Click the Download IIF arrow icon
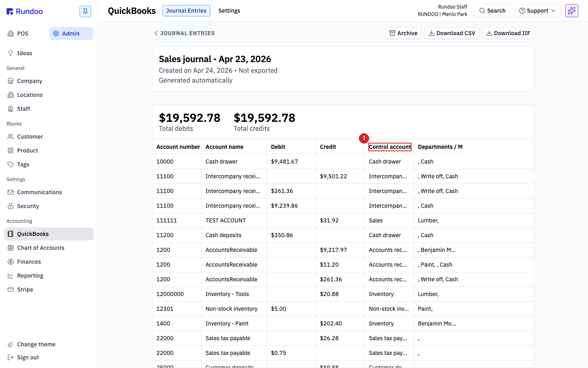This screenshot has height=368, width=588. (x=489, y=33)
